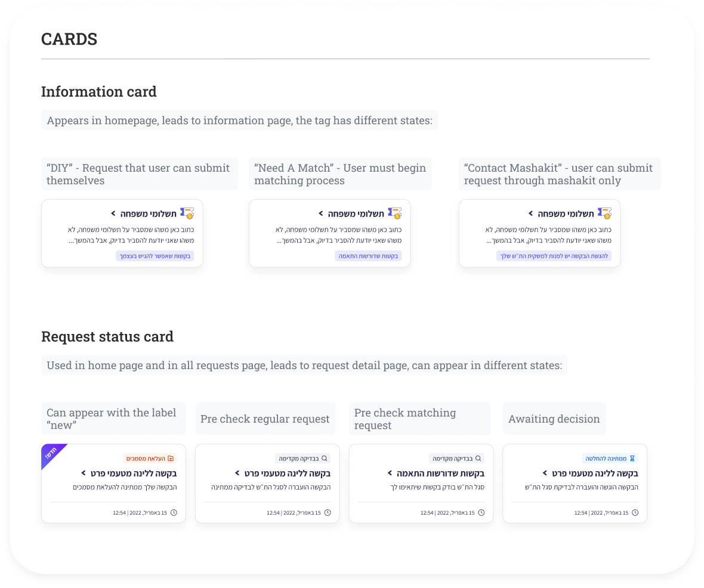Open the 'בקשות שדורשות התאמה' request status card title
This screenshot has width=704, height=588.
(440, 474)
